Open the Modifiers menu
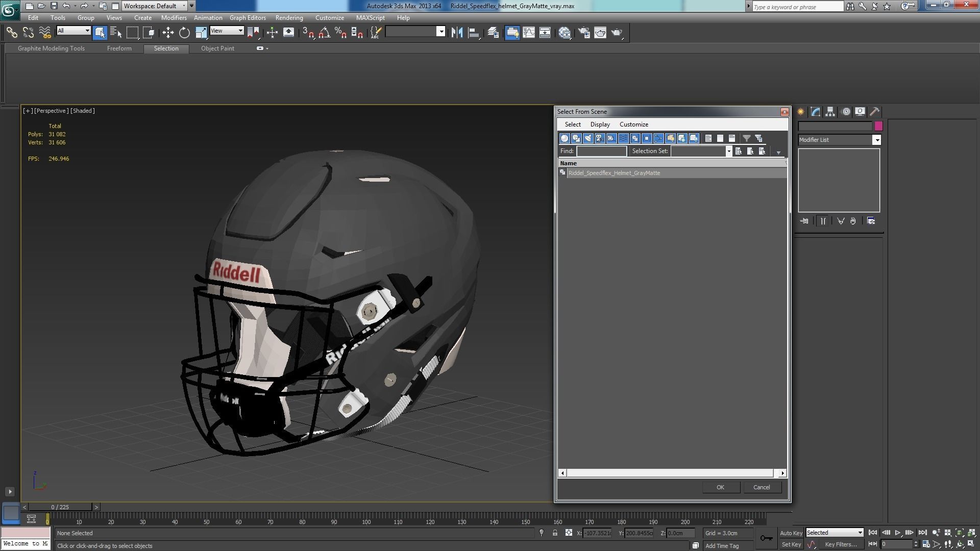This screenshot has height=551, width=980. 174,18
